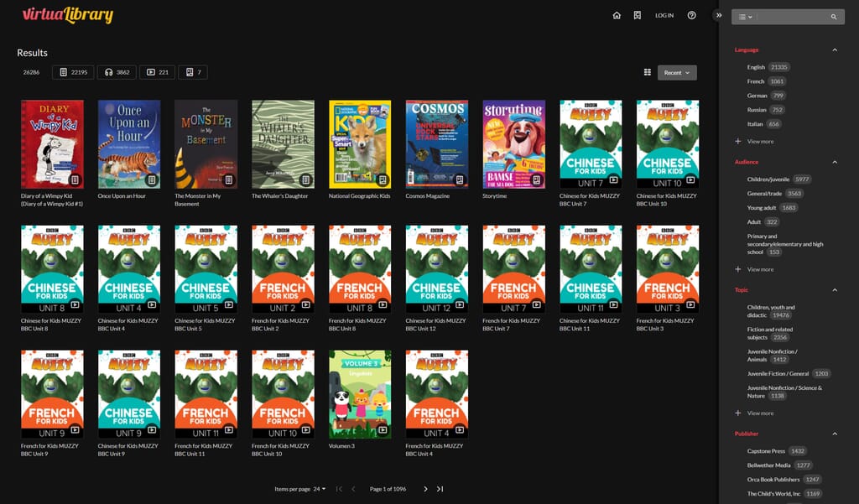Go to the home page icon

pyautogui.click(x=617, y=15)
